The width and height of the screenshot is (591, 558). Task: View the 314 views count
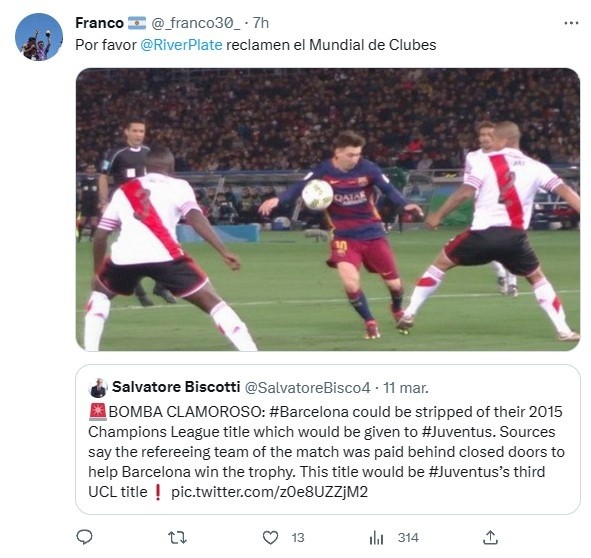(409, 538)
